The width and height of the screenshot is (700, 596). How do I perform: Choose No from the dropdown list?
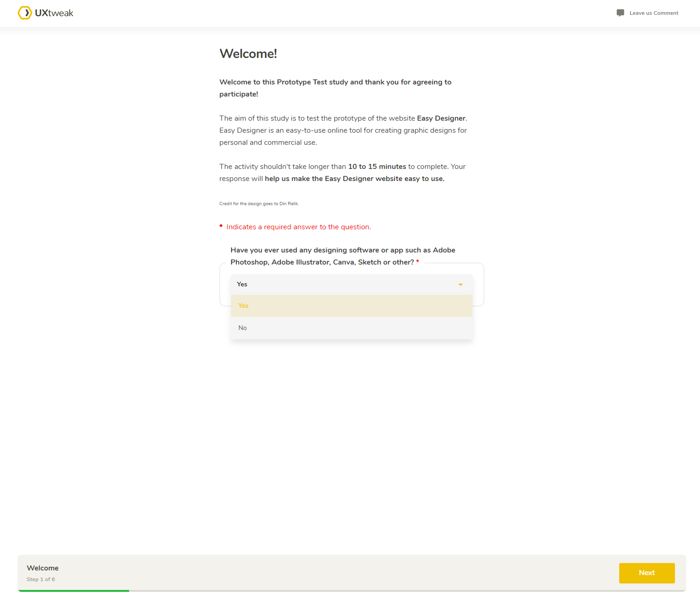(x=351, y=328)
